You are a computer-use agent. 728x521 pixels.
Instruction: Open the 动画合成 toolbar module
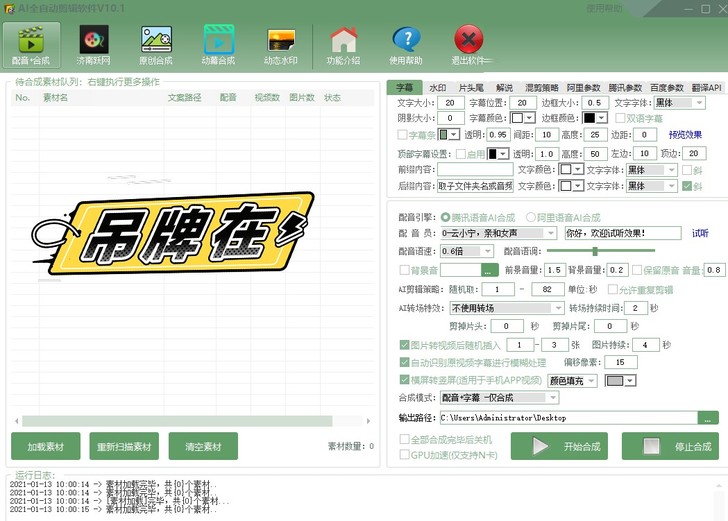pos(218,46)
